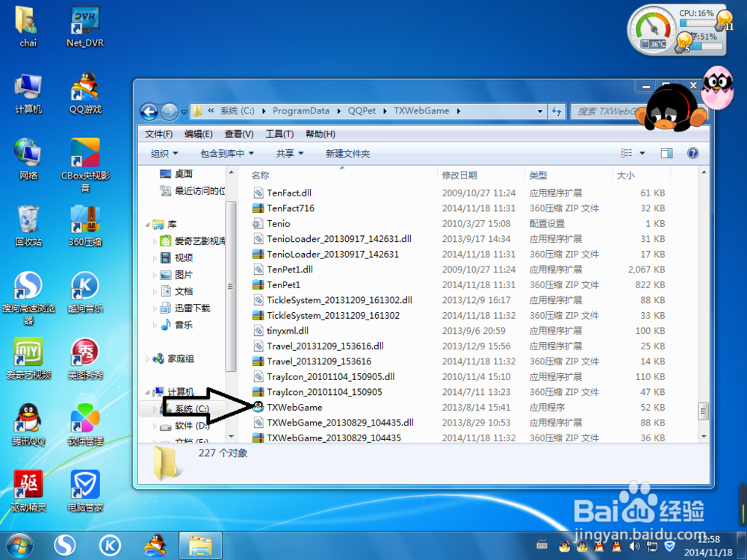
Task: Click the Explorer back arrow button
Action: pos(149,112)
